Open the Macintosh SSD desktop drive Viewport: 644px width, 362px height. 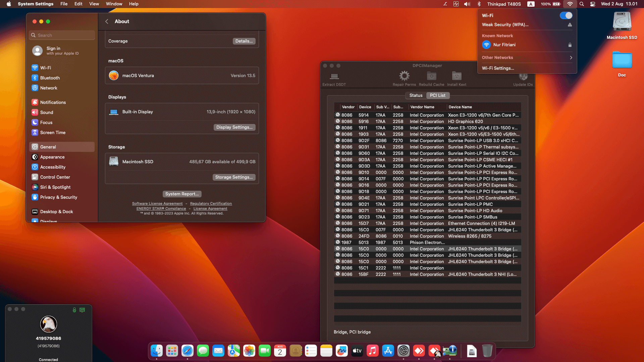tap(622, 22)
